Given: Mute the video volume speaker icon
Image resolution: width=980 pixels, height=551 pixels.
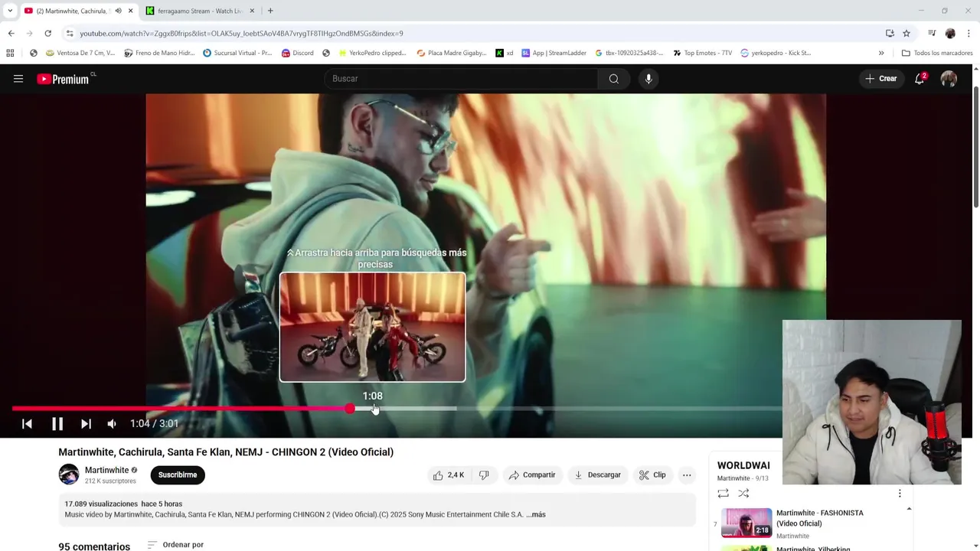Looking at the screenshot, I should coord(112,424).
